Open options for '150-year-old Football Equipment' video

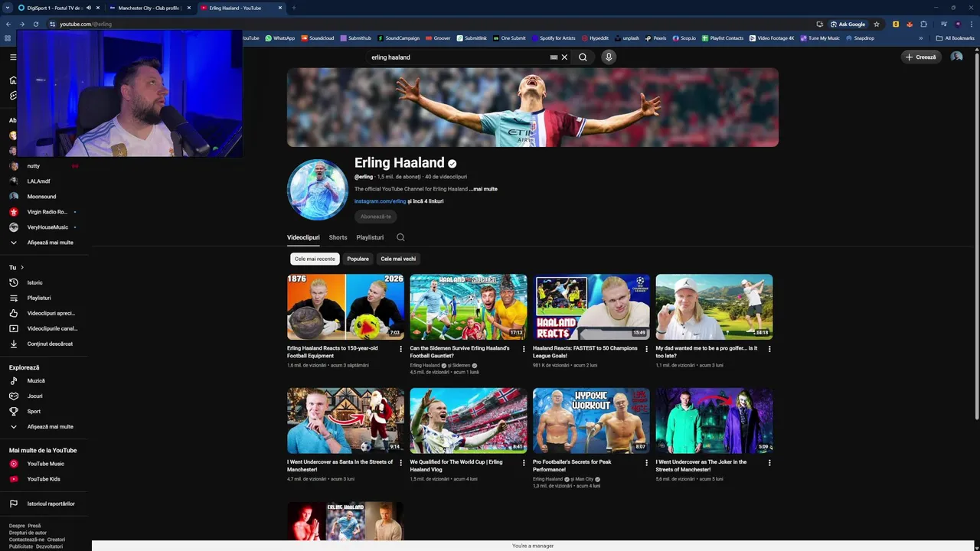click(400, 349)
